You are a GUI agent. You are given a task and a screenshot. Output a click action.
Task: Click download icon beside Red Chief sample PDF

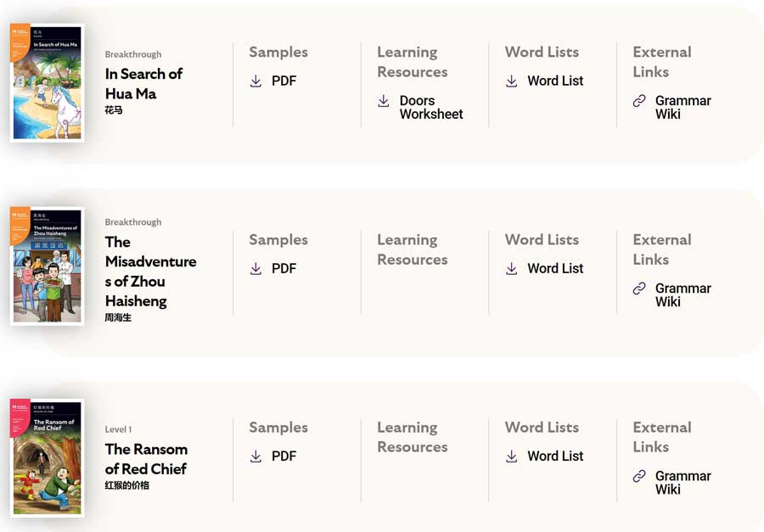[x=256, y=456]
